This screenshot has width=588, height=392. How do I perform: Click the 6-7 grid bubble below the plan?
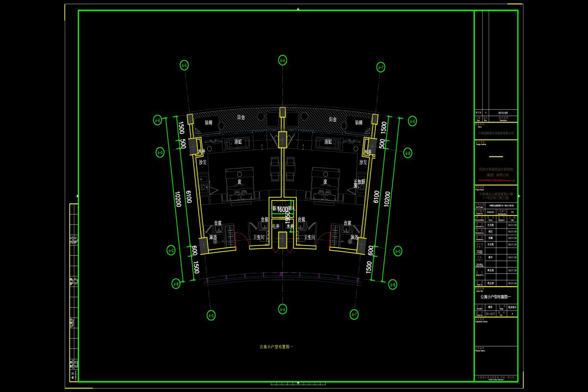[x=354, y=314]
